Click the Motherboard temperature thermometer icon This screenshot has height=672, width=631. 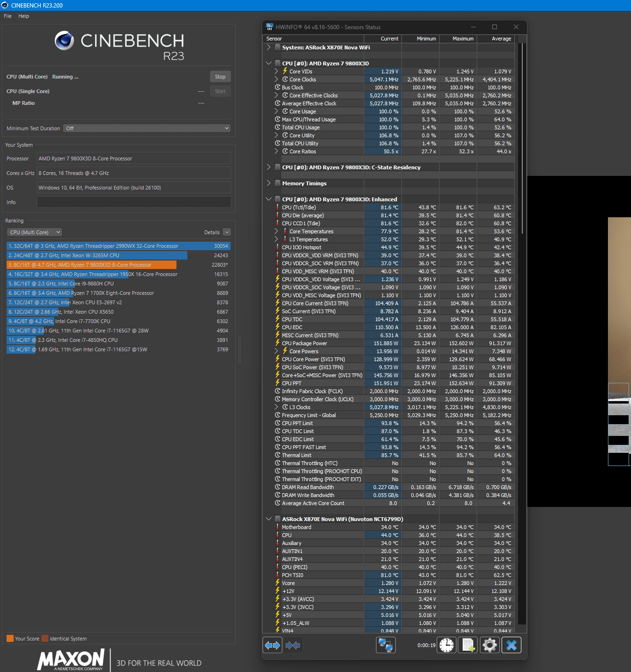tap(278, 527)
